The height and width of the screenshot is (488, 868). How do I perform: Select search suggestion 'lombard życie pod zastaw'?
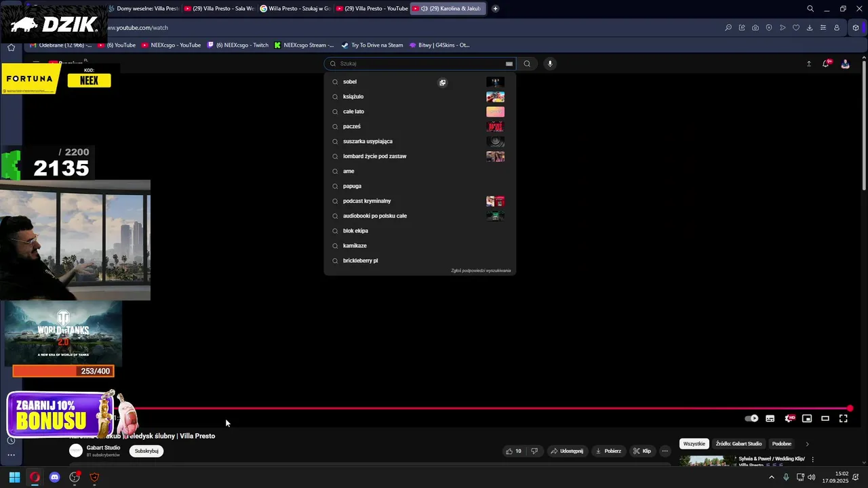pos(420,157)
